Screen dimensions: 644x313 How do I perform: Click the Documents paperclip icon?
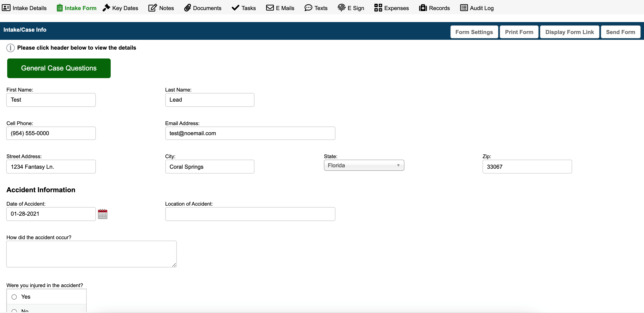(x=188, y=8)
